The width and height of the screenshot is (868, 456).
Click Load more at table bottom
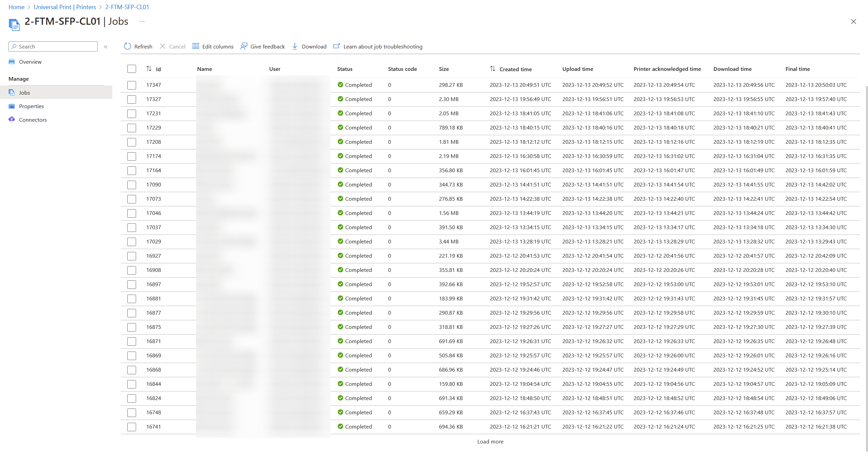coord(490,442)
